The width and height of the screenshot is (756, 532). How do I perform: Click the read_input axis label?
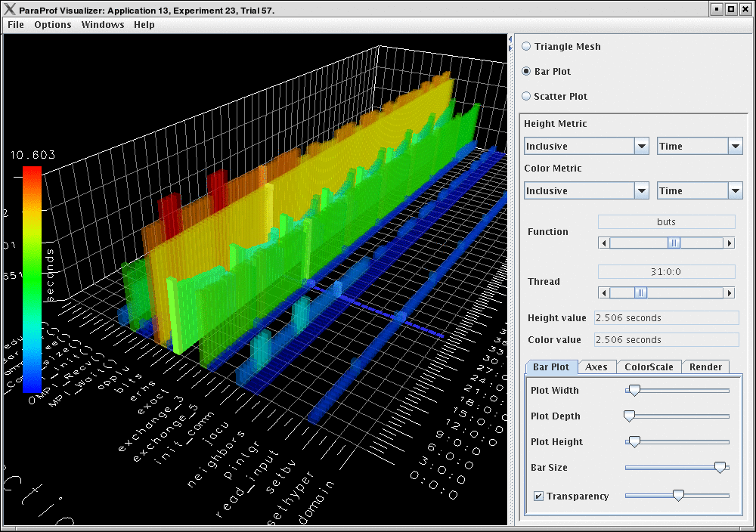[247, 484]
